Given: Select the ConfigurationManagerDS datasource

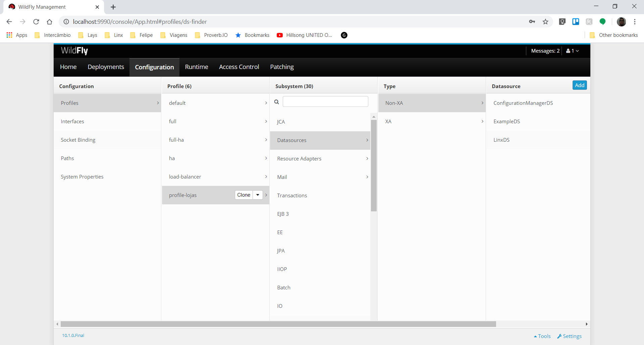Looking at the screenshot, I should click(538, 103).
